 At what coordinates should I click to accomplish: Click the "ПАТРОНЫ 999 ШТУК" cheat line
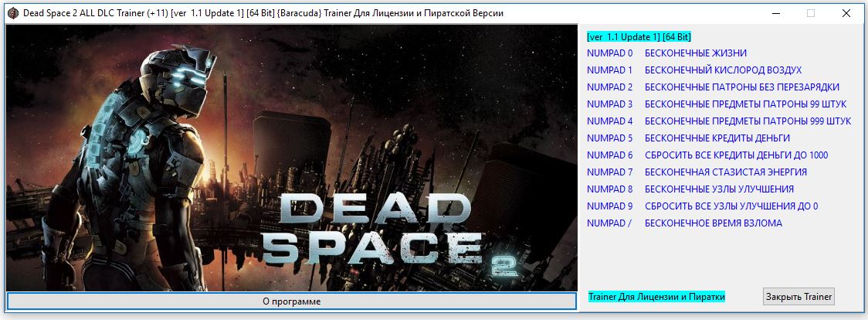coord(748,121)
